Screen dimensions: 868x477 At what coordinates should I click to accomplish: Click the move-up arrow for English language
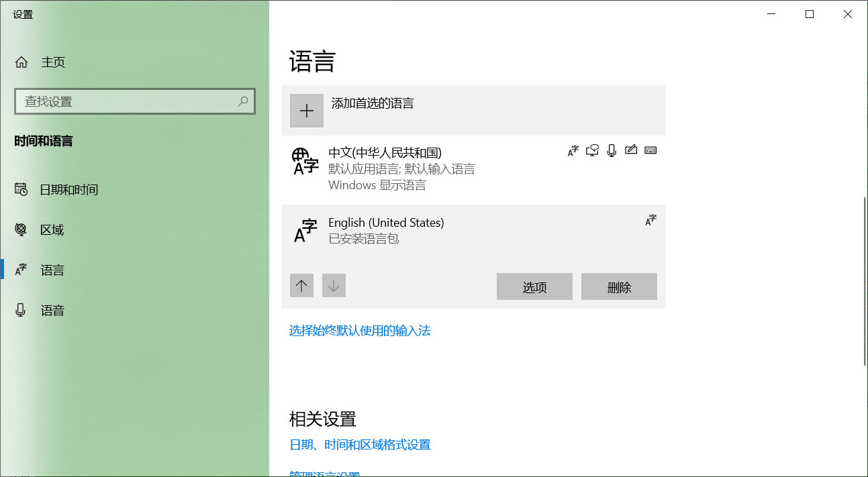click(301, 285)
